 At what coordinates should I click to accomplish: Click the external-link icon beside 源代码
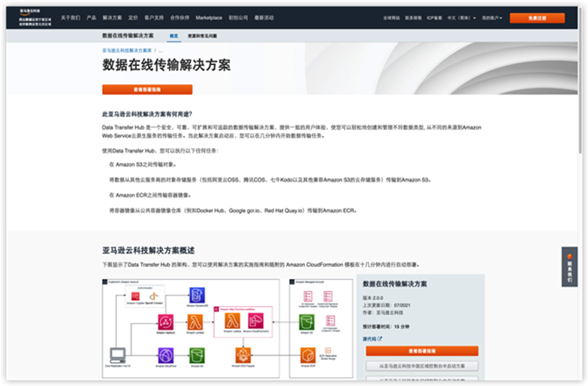(x=379, y=339)
